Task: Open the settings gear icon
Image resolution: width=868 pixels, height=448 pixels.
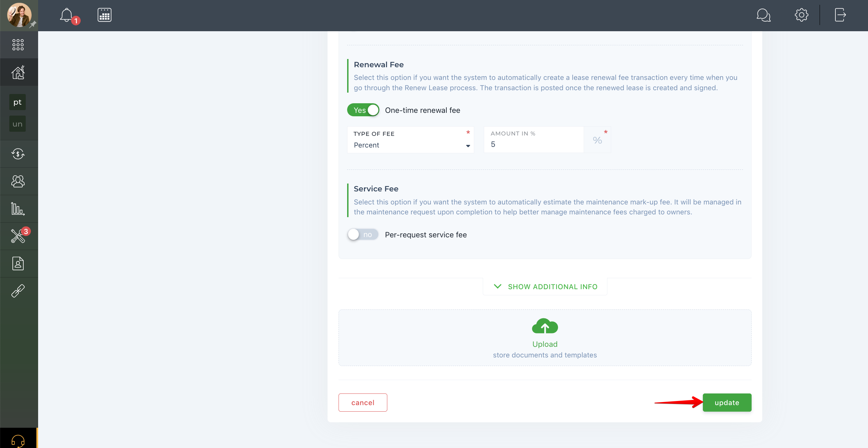Action: [x=801, y=15]
